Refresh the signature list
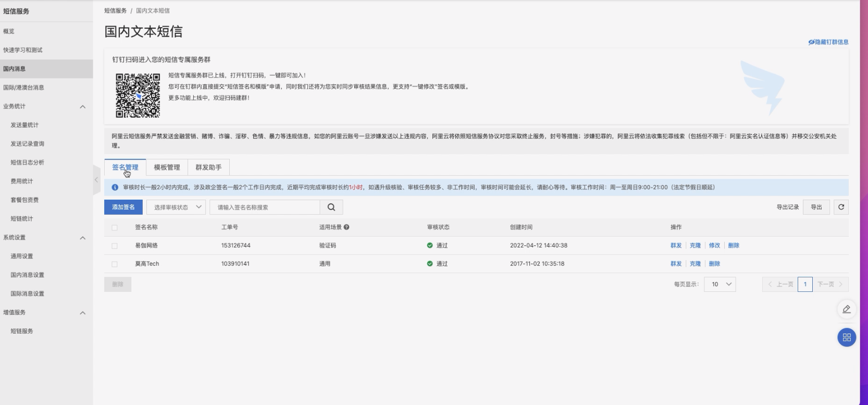 841,207
